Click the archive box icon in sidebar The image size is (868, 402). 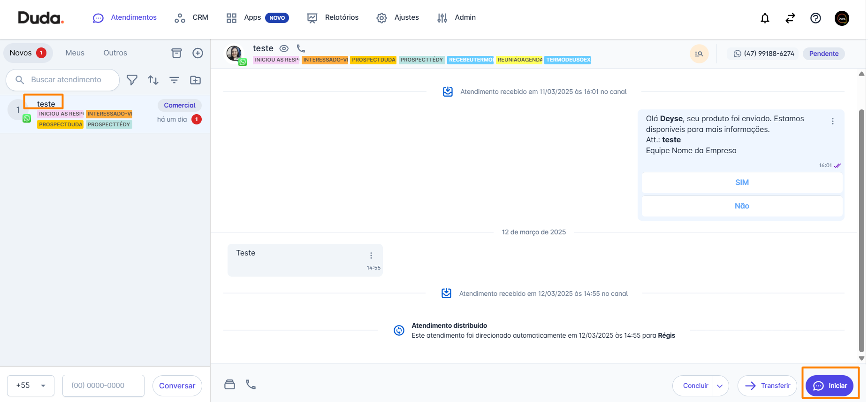click(176, 53)
